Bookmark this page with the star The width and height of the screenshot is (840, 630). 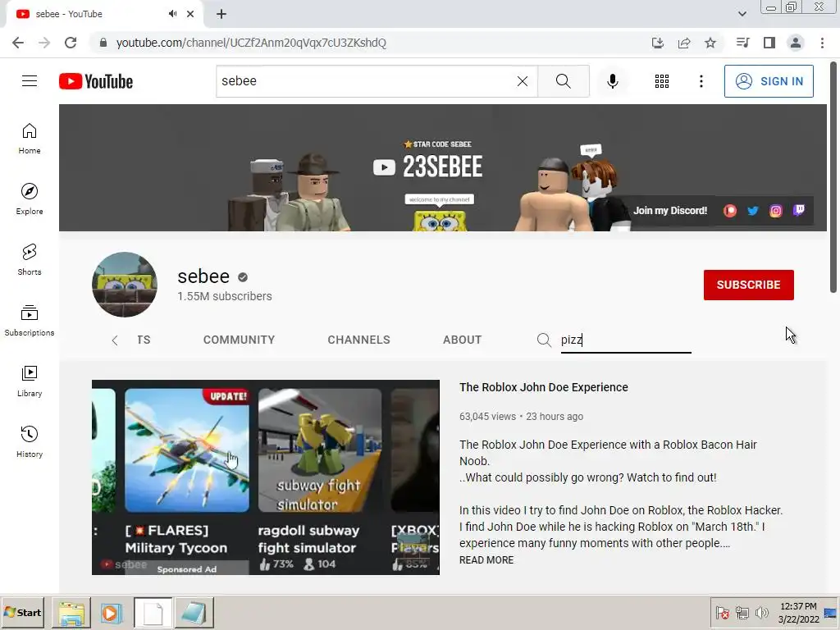(710, 43)
